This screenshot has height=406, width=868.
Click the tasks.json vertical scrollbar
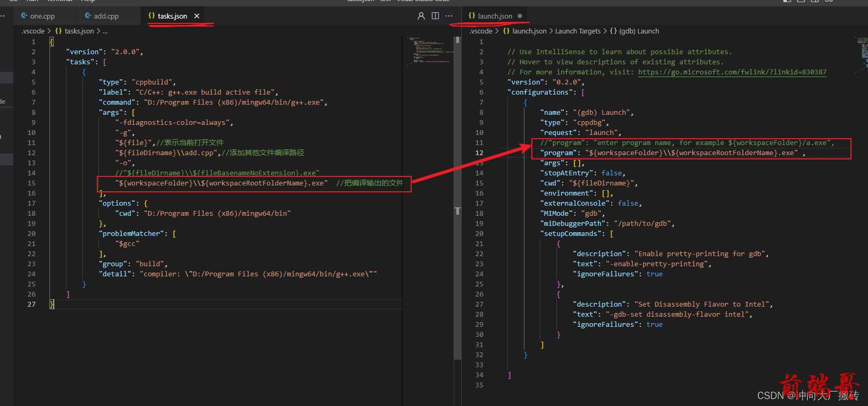tap(457, 199)
